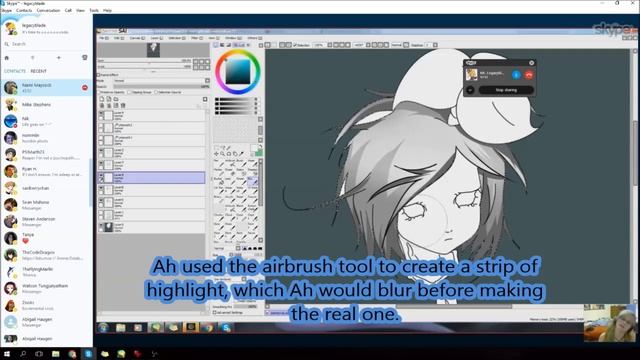Screen dimensions: 640x360
Task: Switch to the RECENT tab
Action: [x=38, y=71]
